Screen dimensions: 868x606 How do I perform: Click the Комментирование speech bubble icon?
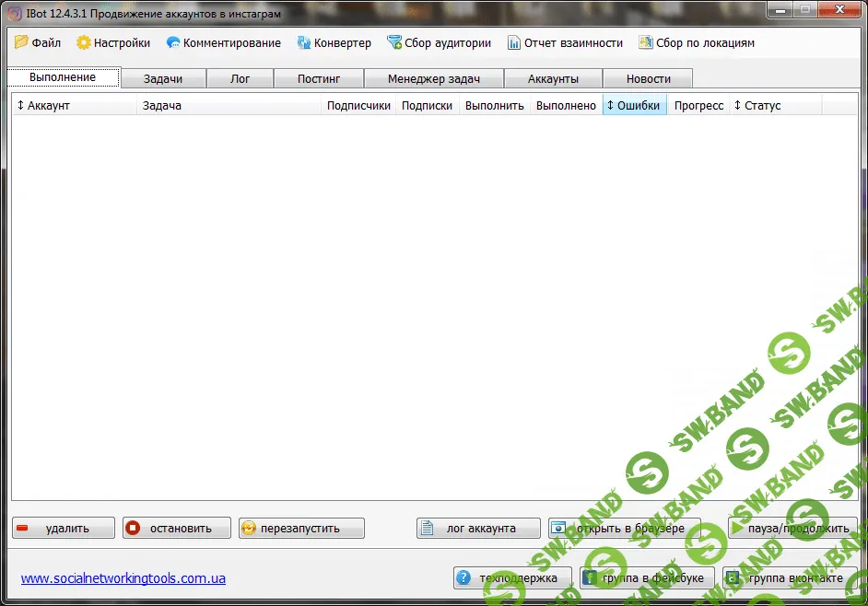(x=172, y=42)
